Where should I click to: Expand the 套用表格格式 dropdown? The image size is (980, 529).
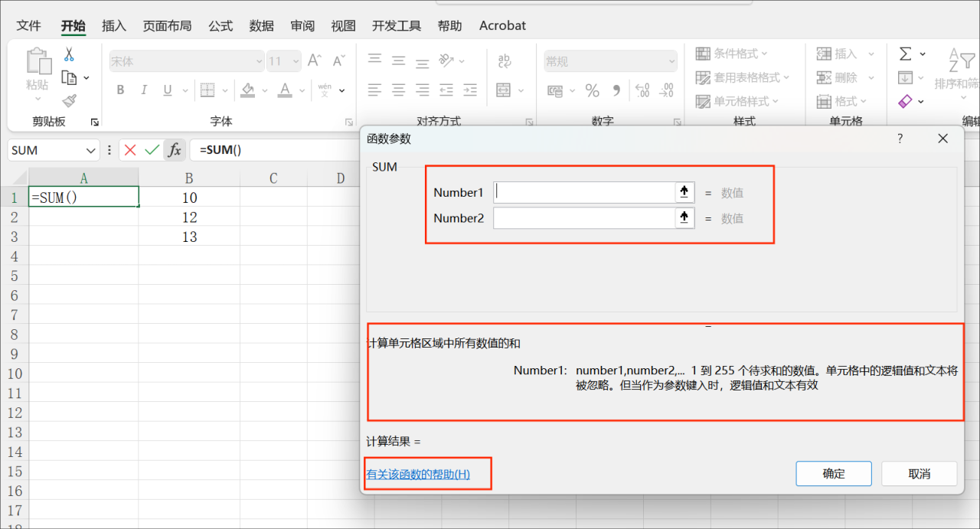[786, 77]
